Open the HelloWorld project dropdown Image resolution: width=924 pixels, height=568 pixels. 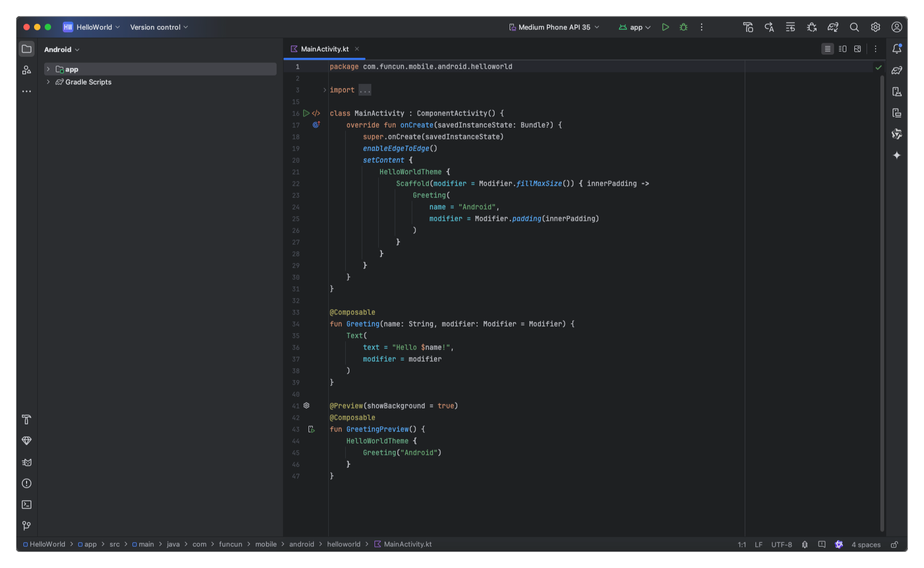(91, 27)
